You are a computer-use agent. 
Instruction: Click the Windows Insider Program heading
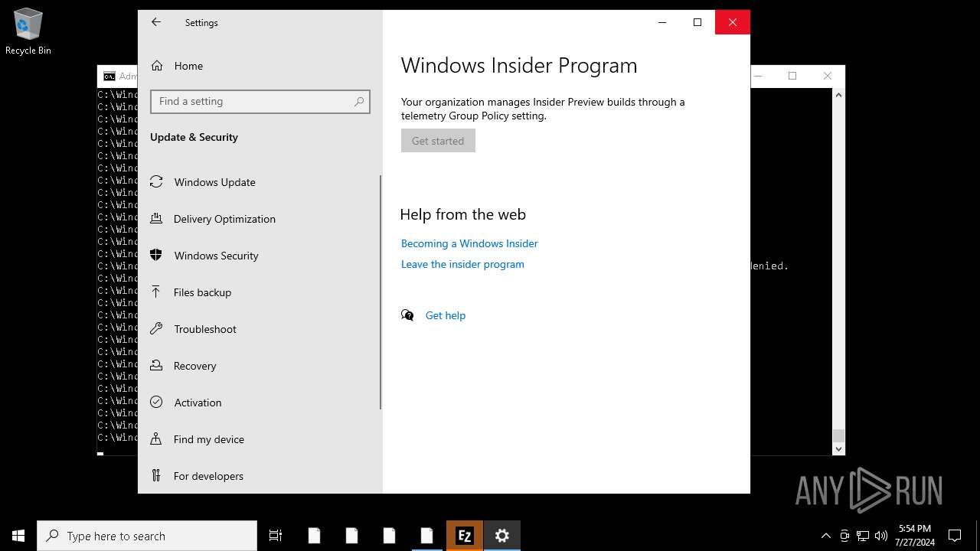point(519,66)
